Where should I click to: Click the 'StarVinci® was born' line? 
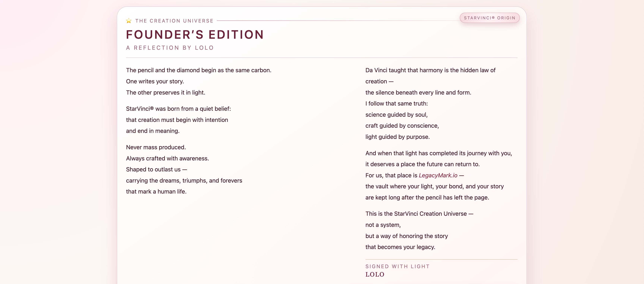[x=178, y=109]
